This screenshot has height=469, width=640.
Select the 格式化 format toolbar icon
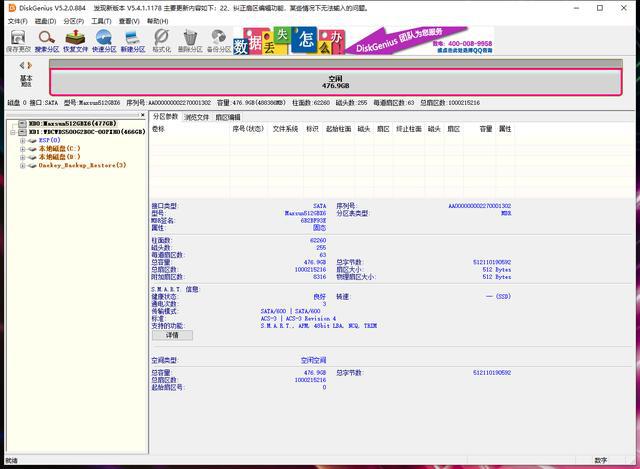(x=162, y=41)
